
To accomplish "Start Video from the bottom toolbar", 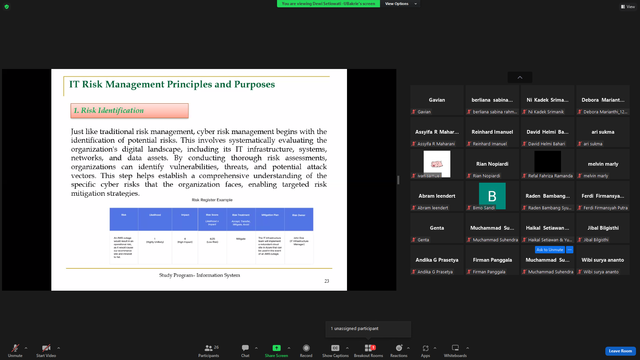I will [46, 350].
